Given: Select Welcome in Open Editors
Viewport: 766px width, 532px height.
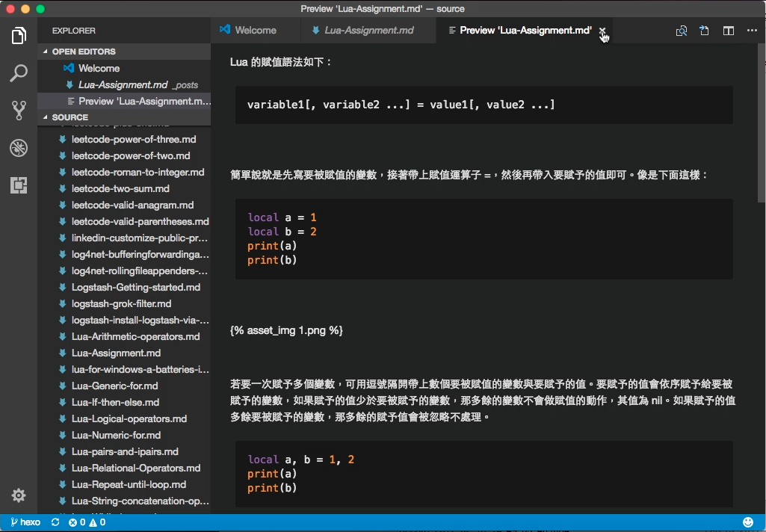Looking at the screenshot, I should pyautogui.click(x=124, y=68).
